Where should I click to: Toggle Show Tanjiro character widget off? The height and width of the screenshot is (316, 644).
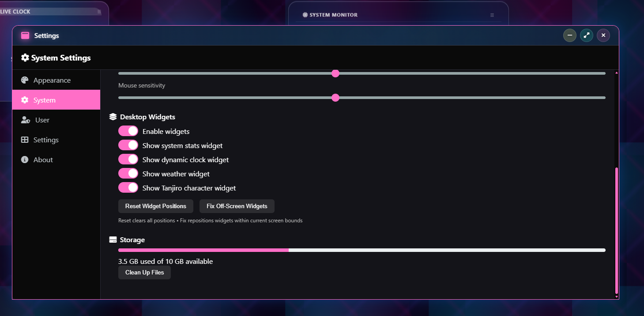click(x=128, y=187)
